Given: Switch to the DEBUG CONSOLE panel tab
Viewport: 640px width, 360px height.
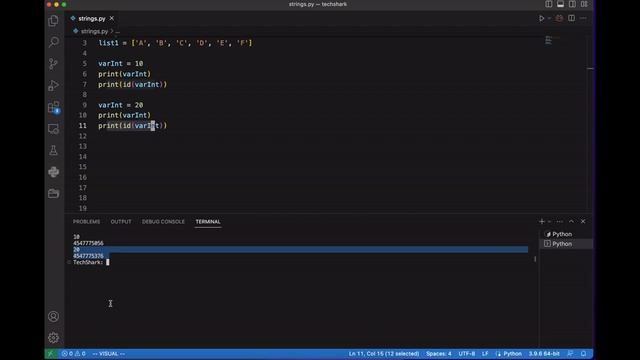Looking at the screenshot, I should coord(163,222).
